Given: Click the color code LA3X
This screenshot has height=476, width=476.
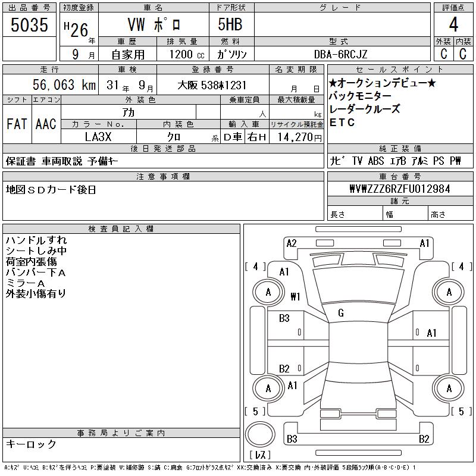Looking at the screenshot, I should pos(99,137).
